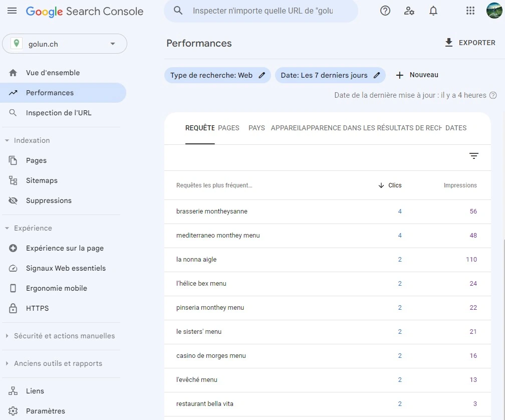
Task: Open the main hamburger menu
Action: (12, 11)
